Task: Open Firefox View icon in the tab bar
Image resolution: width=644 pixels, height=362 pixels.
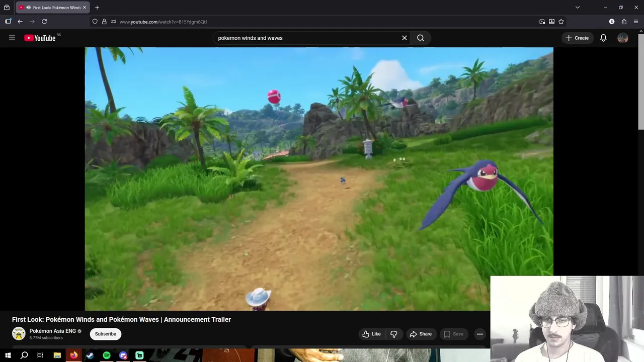Action: point(7,8)
